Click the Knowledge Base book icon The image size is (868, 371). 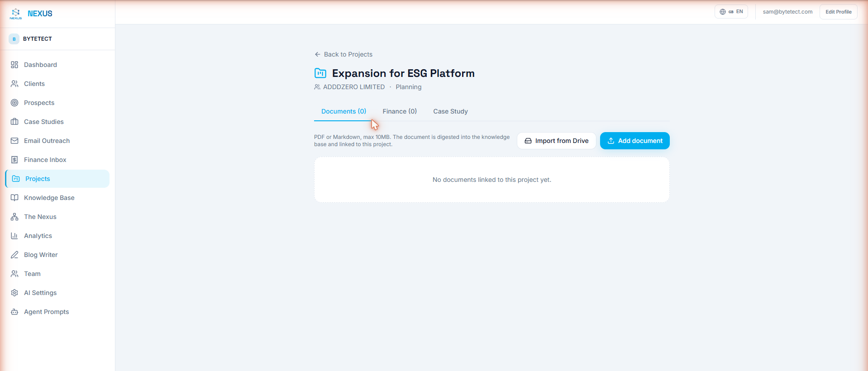click(14, 198)
